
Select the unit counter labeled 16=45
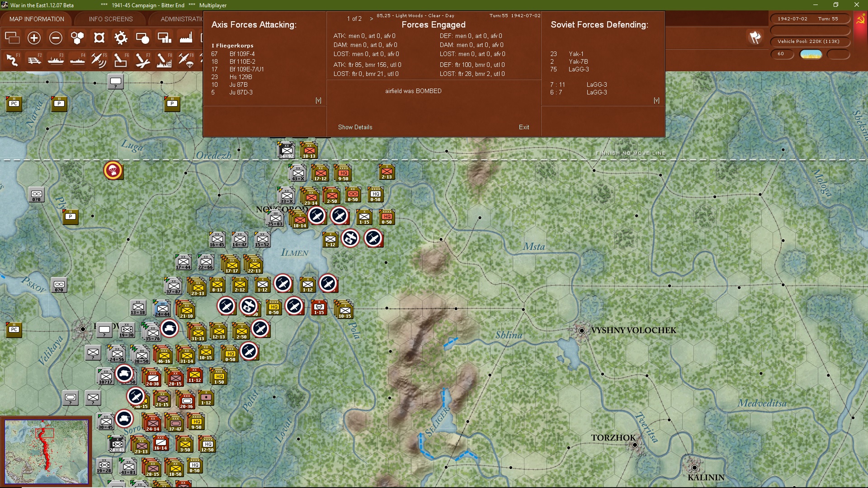click(x=217, y=239)
